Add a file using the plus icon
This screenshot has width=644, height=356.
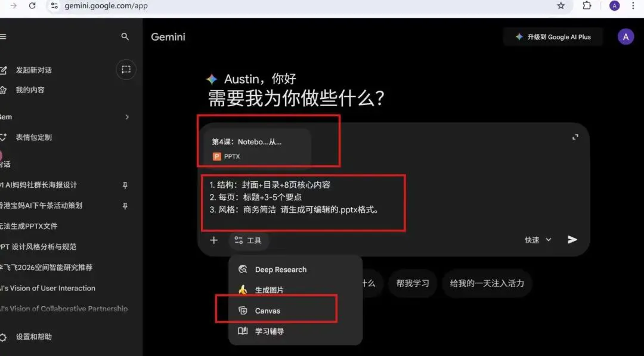point(213,240)
